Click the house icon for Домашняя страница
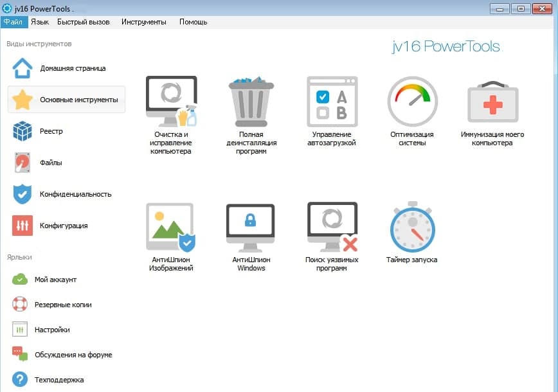 click(22, 68)
